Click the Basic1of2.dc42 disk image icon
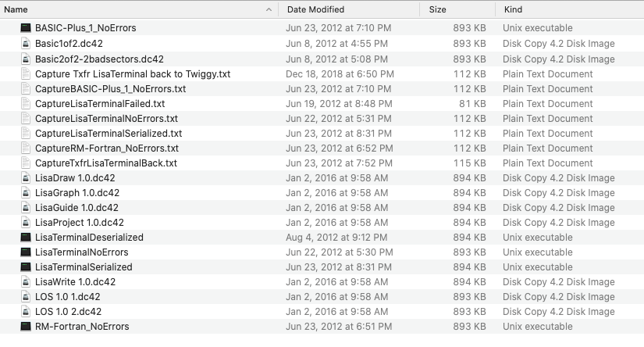 click(26, 44)
